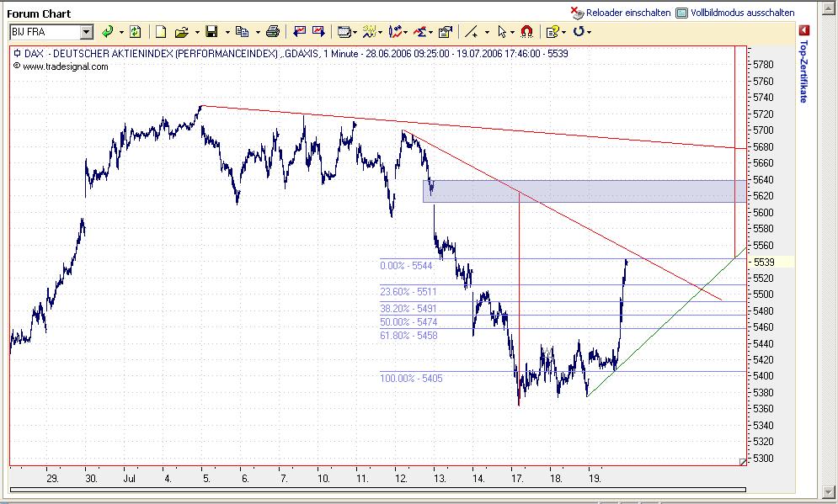Expand the copy dropdown arrow
Screen dimensions: 838x504
[x=258, y=33]
